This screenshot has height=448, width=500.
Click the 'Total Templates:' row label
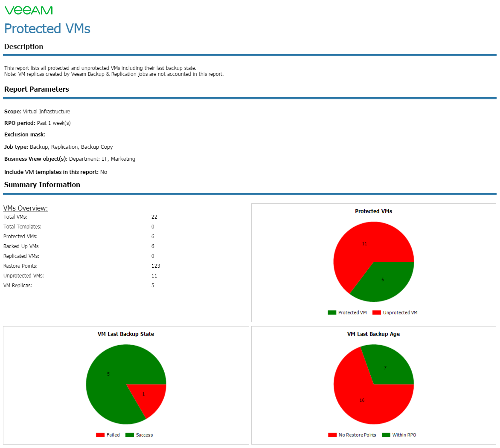click(x=22, y=227)
